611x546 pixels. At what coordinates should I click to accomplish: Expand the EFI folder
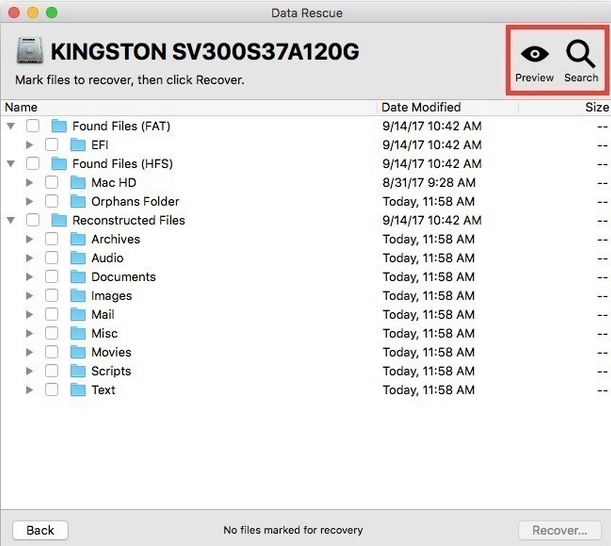coord(29,145)
